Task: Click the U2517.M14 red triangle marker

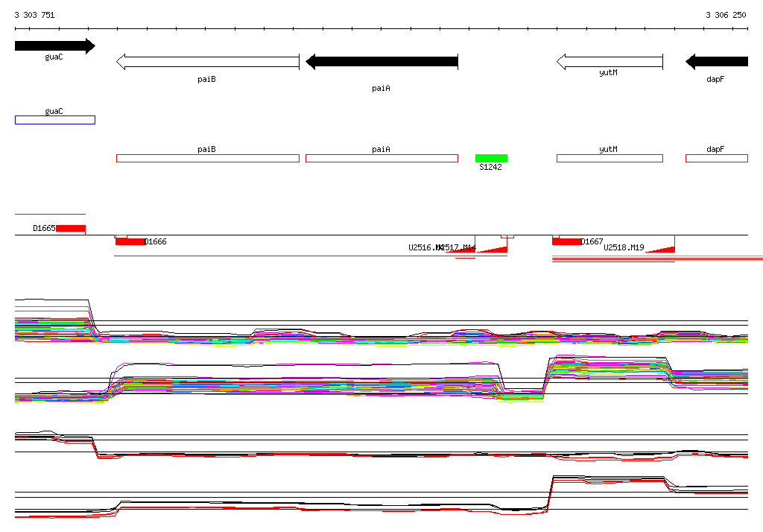Action: [x=495, y=249]
